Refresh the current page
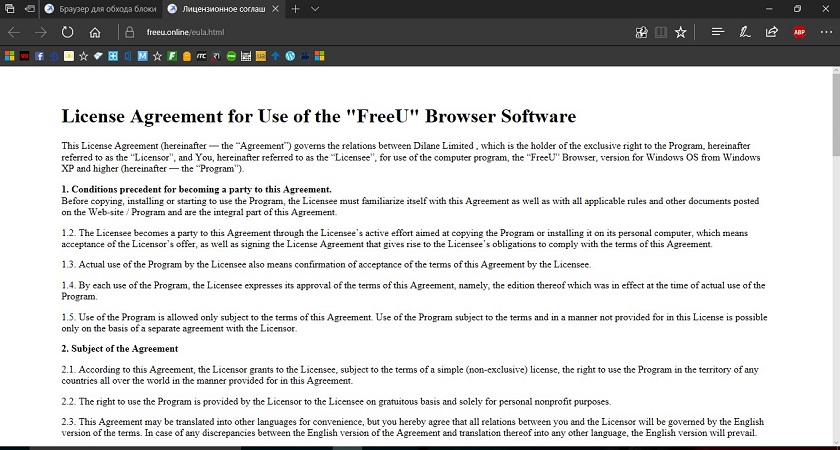Screen dimensions: 840x450 [68, 33]
